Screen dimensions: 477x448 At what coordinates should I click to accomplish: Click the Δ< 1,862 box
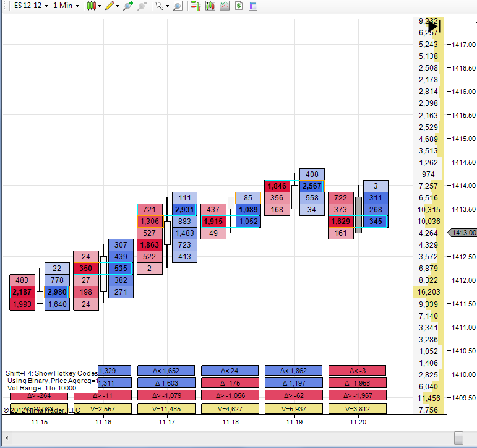point(293,371)
